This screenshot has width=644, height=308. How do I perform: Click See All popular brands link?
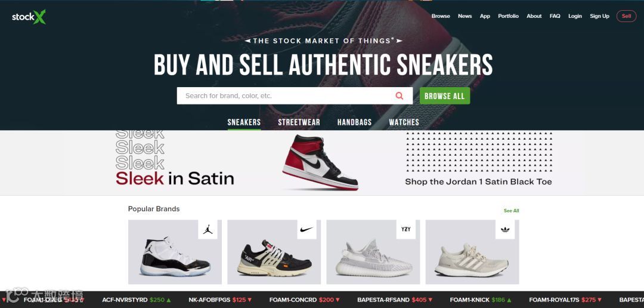(512, 211)
